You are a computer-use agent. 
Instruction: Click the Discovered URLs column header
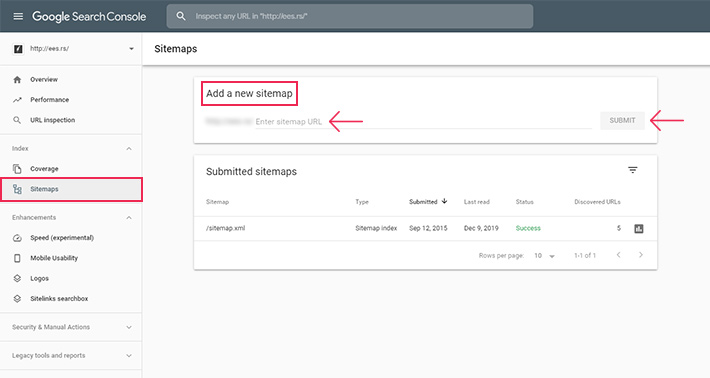click(597, 202)
